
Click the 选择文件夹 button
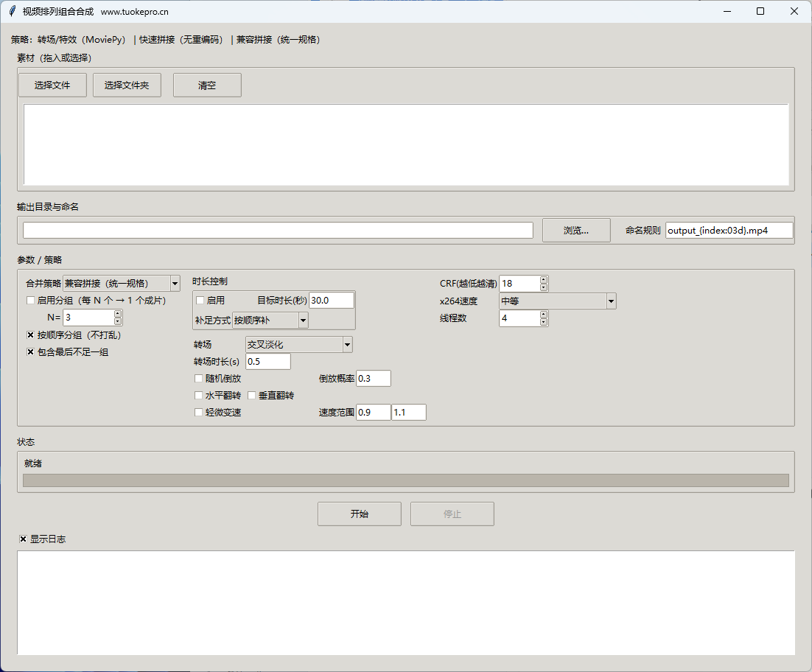127,85
